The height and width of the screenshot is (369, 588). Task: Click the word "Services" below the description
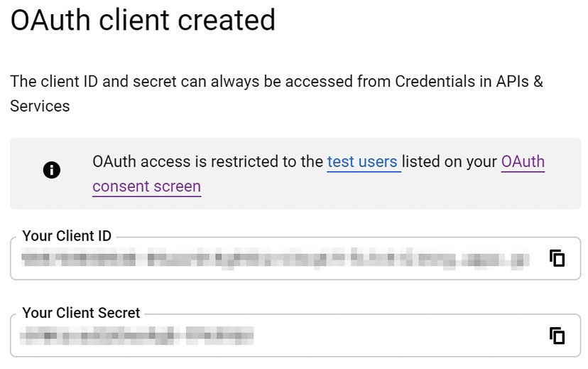click(x=40, y=107)
